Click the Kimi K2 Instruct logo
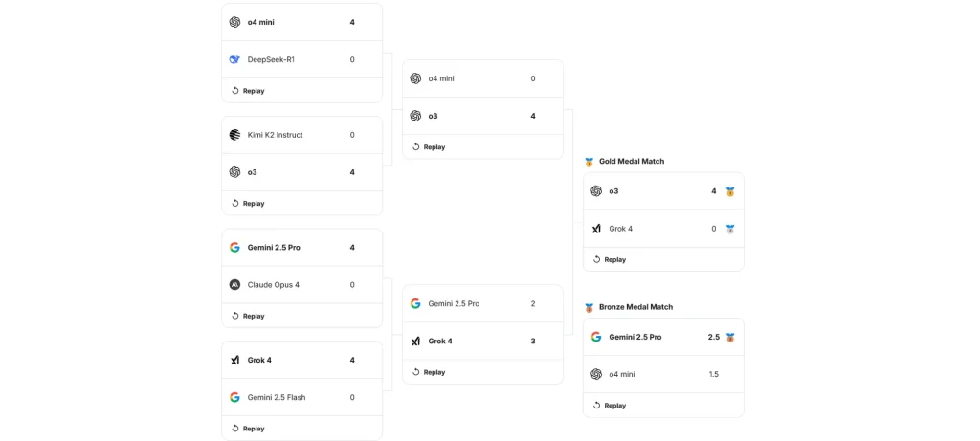 (234, 135)
